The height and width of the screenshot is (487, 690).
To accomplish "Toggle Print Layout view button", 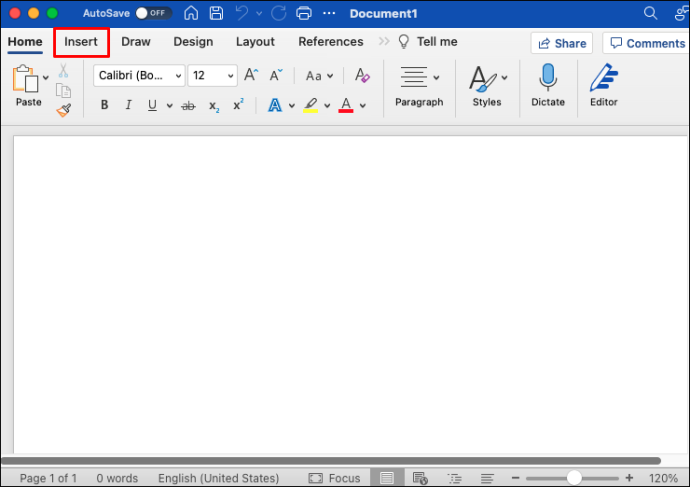I will (386, 478).
